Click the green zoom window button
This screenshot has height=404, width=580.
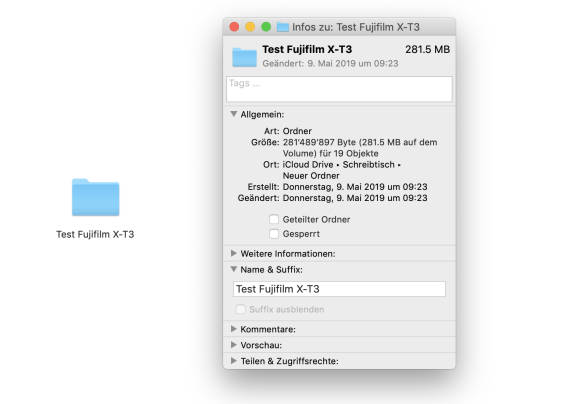(266, 27)
